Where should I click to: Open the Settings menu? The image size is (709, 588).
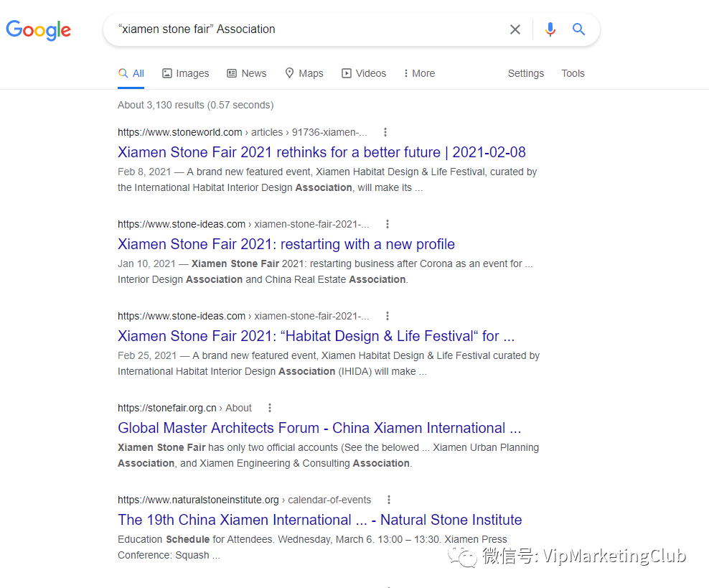[525, 73]
